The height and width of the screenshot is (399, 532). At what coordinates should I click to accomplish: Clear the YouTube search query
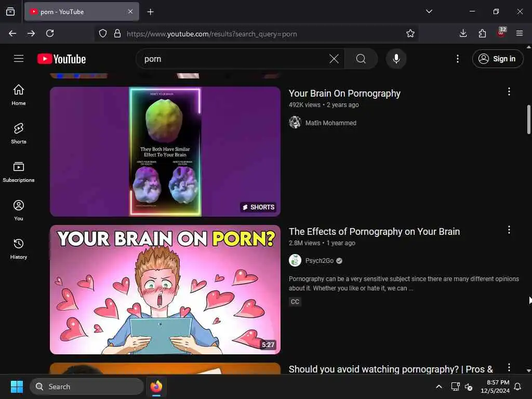click(334, 59)
